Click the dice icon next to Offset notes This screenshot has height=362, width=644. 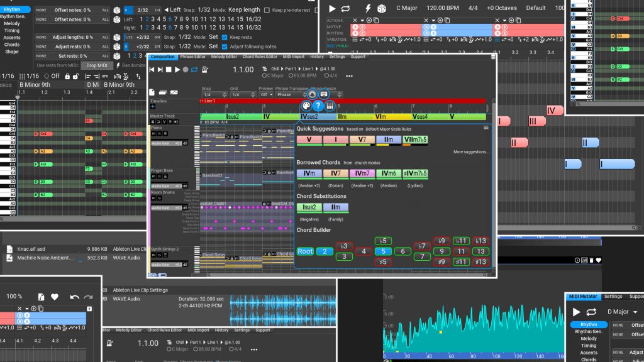(117, 10)
